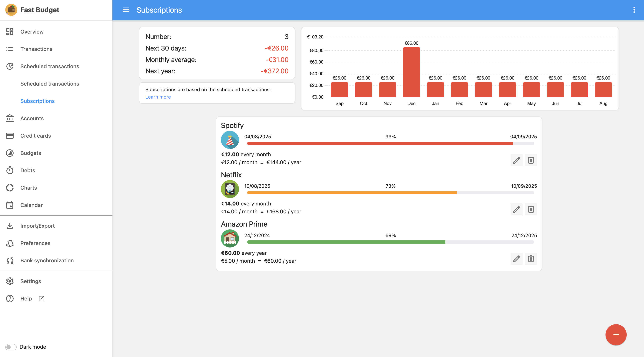Click the Calendar icon in sidebar
Viewport: 644px width, 357px height.
(x=10, y=205)
